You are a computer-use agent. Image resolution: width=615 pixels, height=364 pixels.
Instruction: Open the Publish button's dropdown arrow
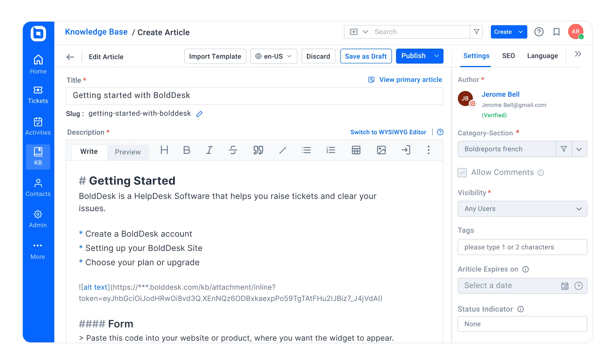pyautogui.click(x=436, y=56)
